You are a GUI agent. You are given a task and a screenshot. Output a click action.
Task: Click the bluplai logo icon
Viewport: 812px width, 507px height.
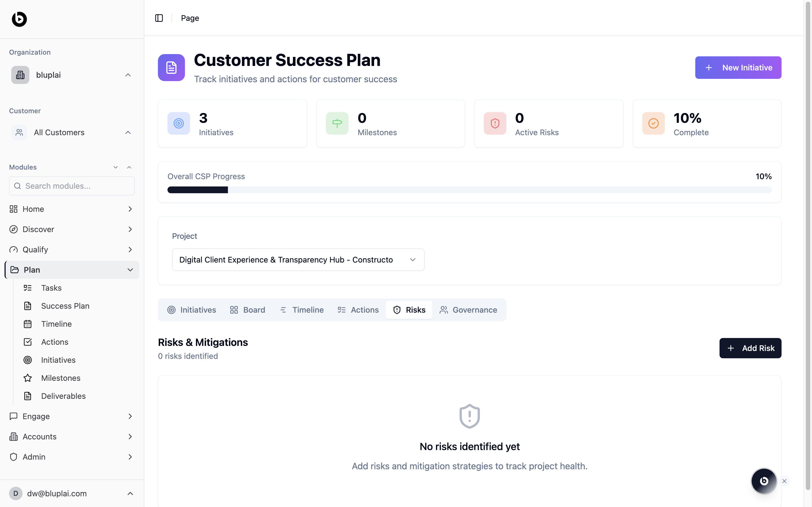point(19,19)
